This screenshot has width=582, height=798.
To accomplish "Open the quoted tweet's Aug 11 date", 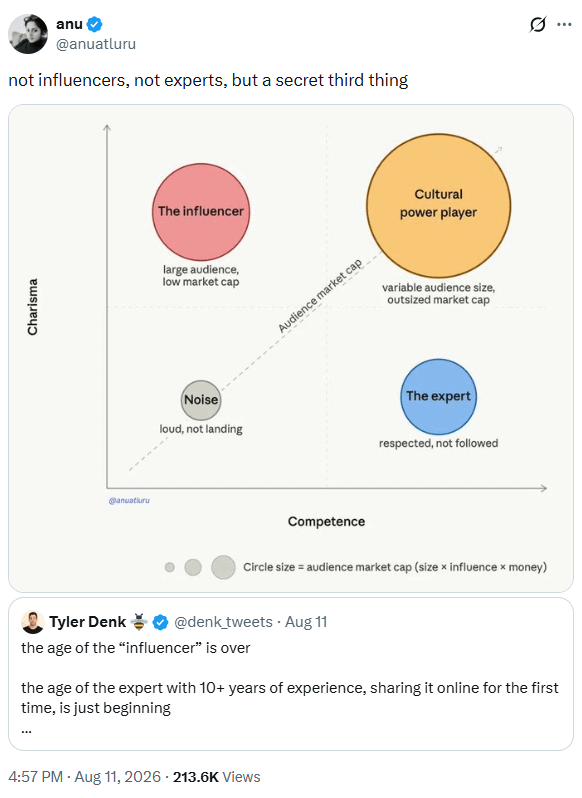I will [306, 622].
